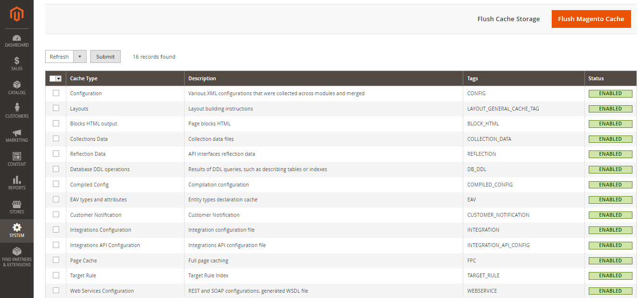The height and width of the screenshot is (298, 644).
Task: Open the Layouts cache type link
Action: pos(79,108)
